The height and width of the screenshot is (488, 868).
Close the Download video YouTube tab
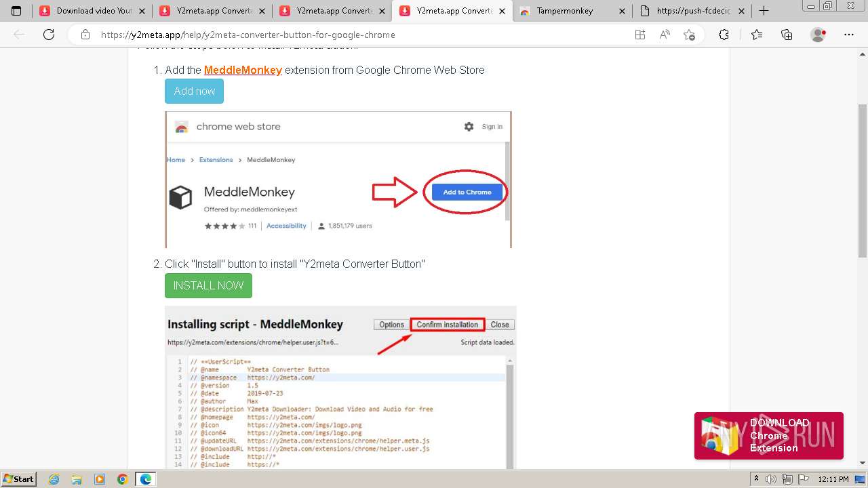click(142, 11)
